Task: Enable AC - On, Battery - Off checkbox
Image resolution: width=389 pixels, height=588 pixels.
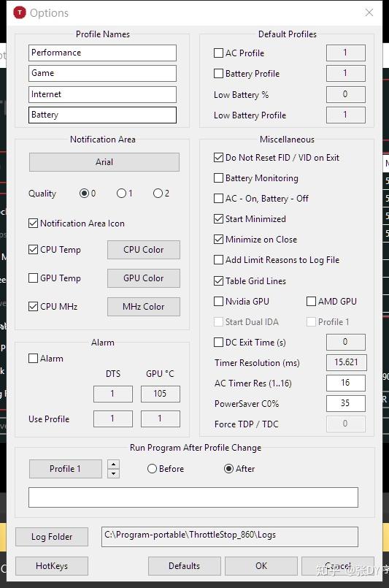Action: tap(218, 198)
